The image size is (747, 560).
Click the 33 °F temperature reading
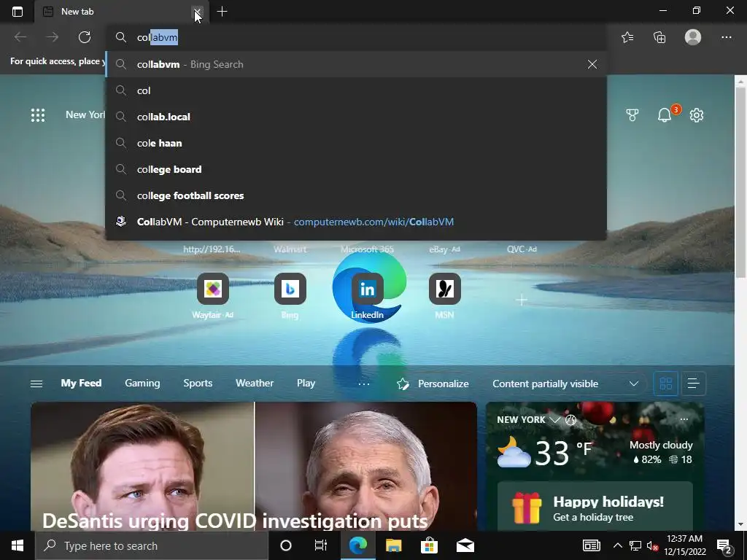tap(564, 451)
